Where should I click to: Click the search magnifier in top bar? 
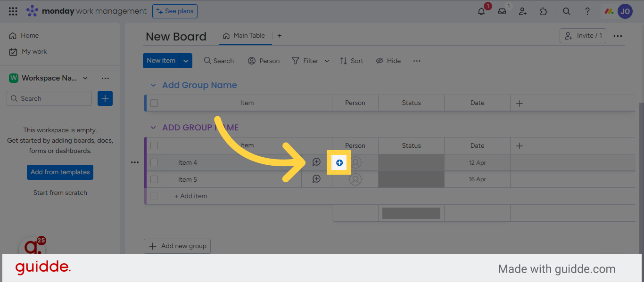pyautogui.click(x=567, y=11)
